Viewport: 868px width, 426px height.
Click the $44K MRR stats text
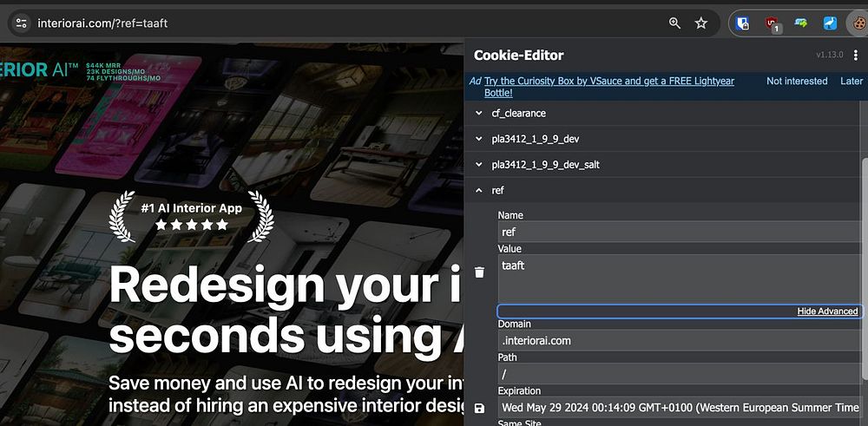(x=123, y=71)
